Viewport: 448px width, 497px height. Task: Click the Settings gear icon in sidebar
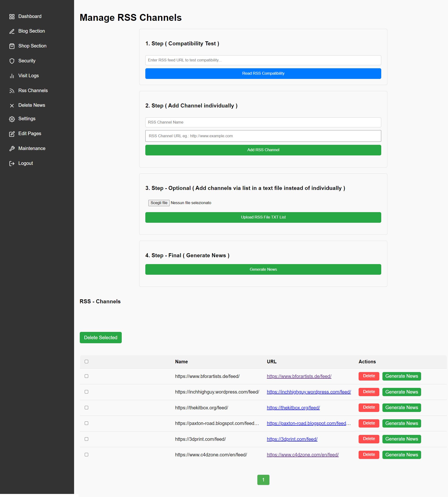(12, 119)
